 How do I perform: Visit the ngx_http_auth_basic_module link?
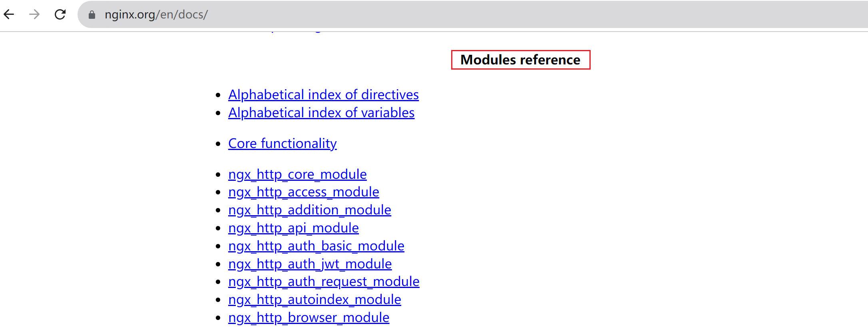[316, 246]
